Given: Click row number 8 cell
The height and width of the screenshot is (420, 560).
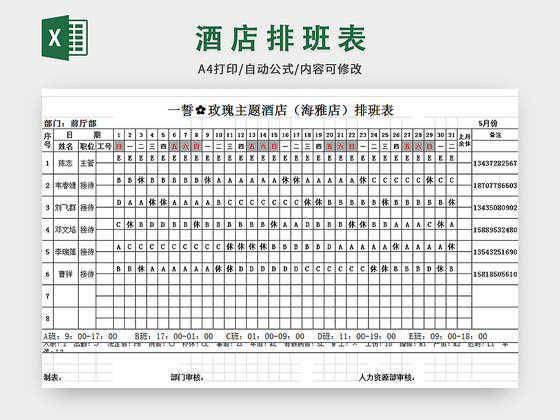Looking at the screenshot, I should (48, 318).
